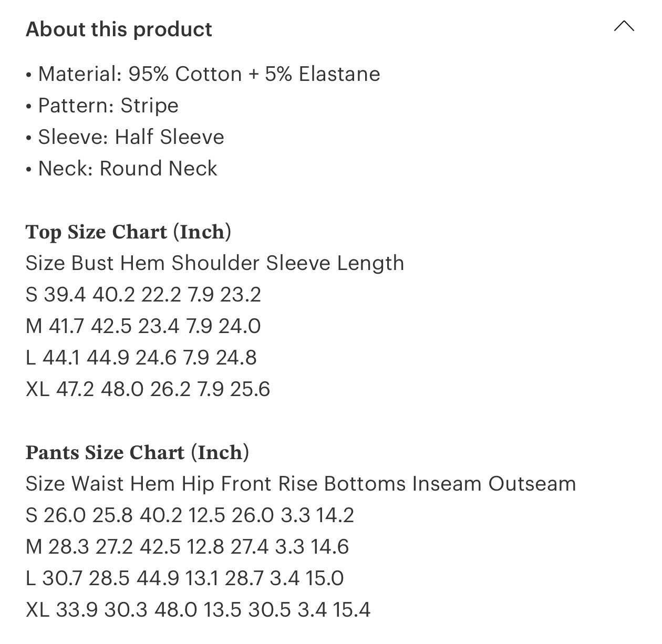Viewport: 662px width, 644px height.
Task: Click the word Outseam in pants header
Action: (x=532, y=484)
